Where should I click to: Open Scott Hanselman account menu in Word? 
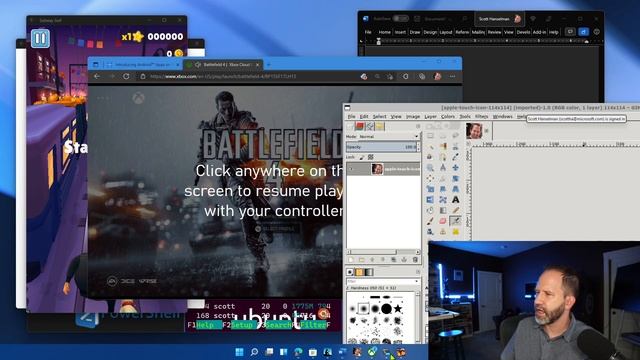tap(500, 19)
